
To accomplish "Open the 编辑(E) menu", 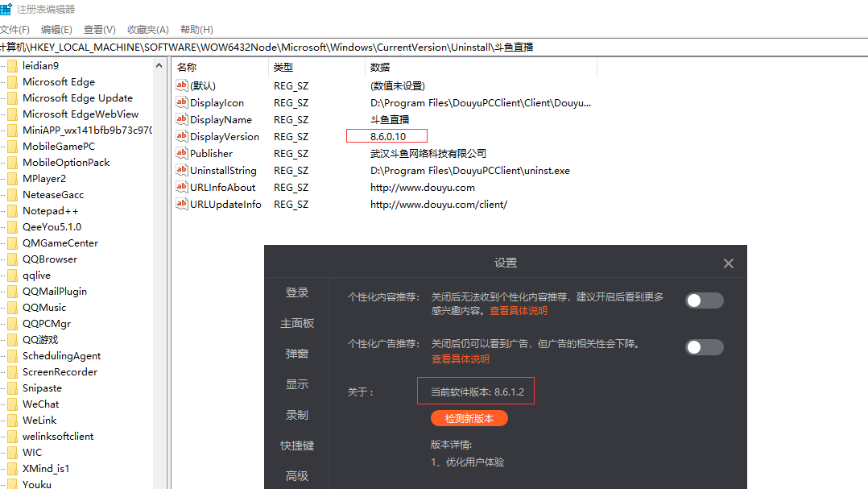I will [x=56, y=29].
